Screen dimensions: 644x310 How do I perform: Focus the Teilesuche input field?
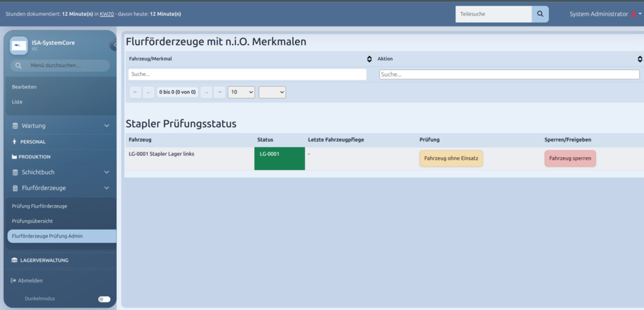[x=494, y=14]
